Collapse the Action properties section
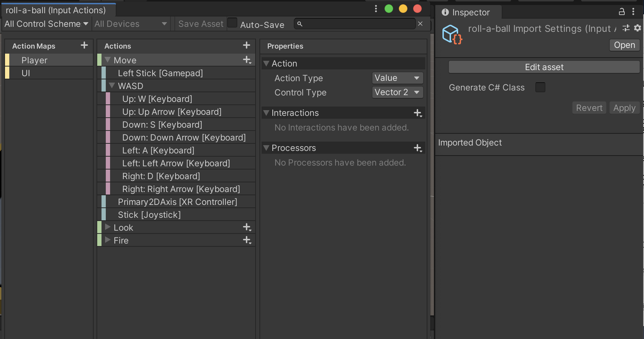Viewport: 644px width, 339px height. [266, 63]
